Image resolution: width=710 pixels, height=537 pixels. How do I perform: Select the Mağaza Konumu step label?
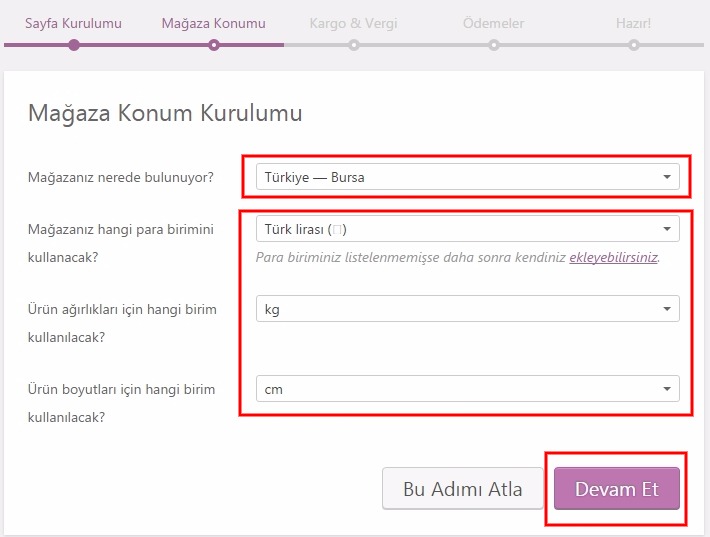tap(214, 24)
